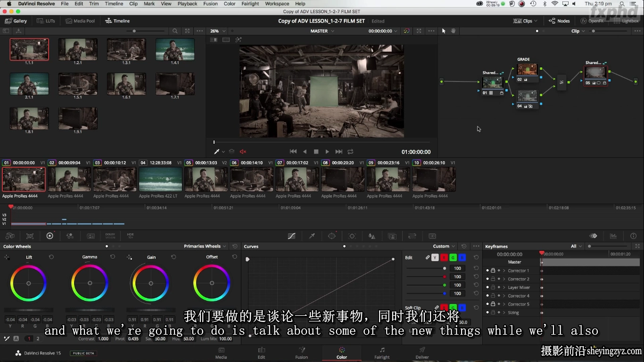Show the Keyframes palette icon

pyautogui.click(x=594, y=236)
